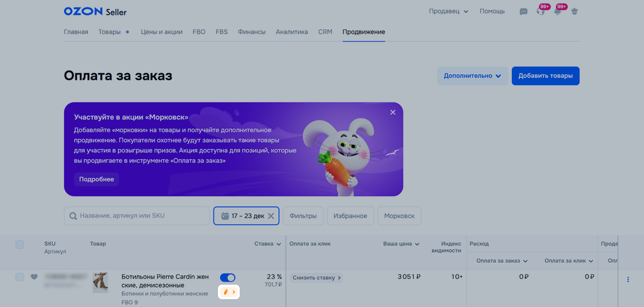This screenshot has width=644, height=307.
Task: Sort by the Ставка column
Action: click(268, 244)
